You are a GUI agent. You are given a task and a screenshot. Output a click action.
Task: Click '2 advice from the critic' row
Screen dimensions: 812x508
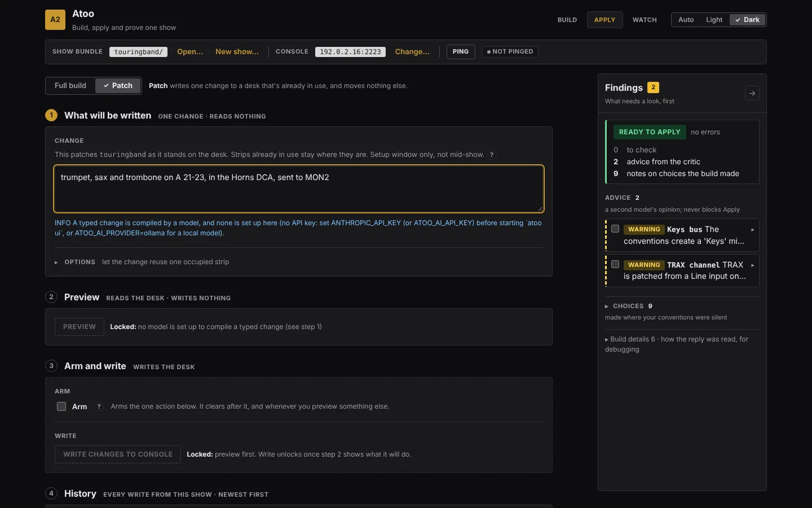pyautogui.click(x=657, y=162)
